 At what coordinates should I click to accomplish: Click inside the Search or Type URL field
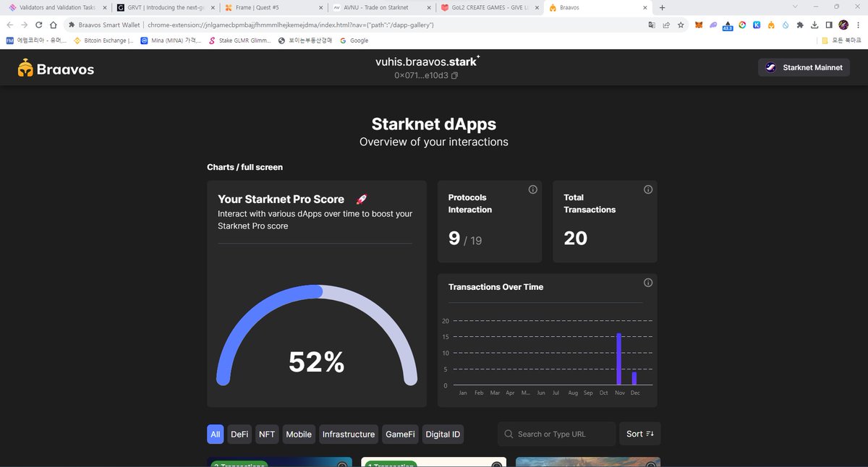click(557, 434)
